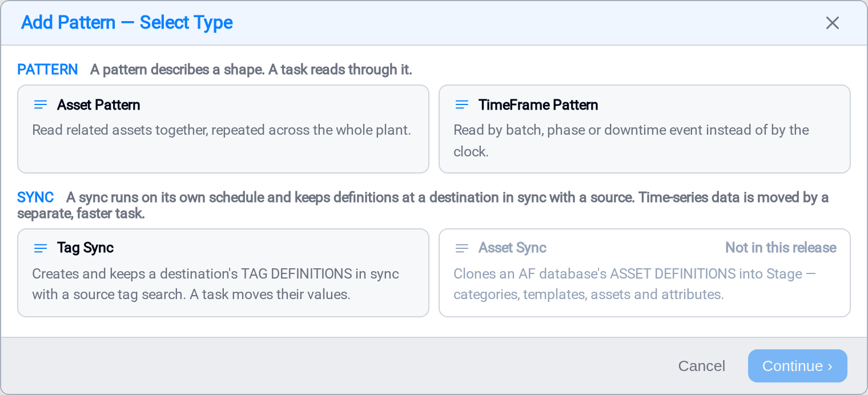Click the Tag Sync list icon
The height and width of the screenshot is (395, 868).
tap(41, 248)
